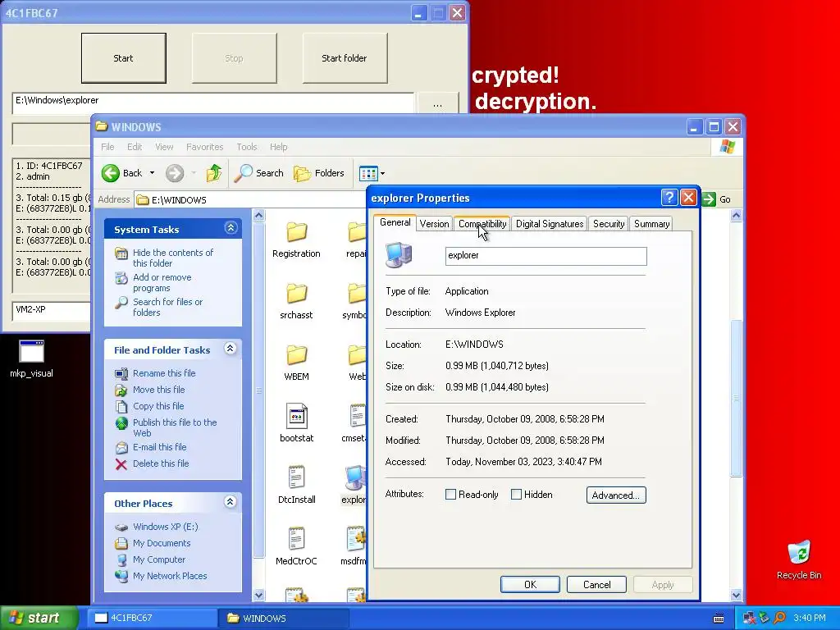Open the Views icon in toolbar
Viewport: 840px width, 630px height.
tap(368, 173)
